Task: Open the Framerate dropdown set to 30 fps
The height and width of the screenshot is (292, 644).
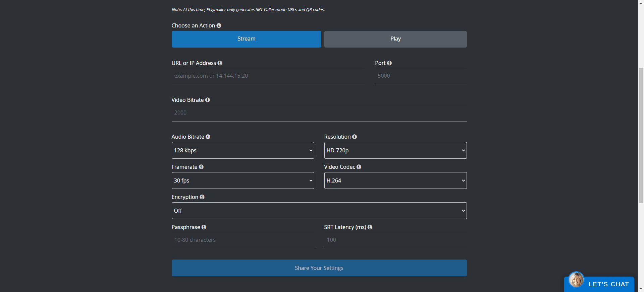Action: (243, 180)
